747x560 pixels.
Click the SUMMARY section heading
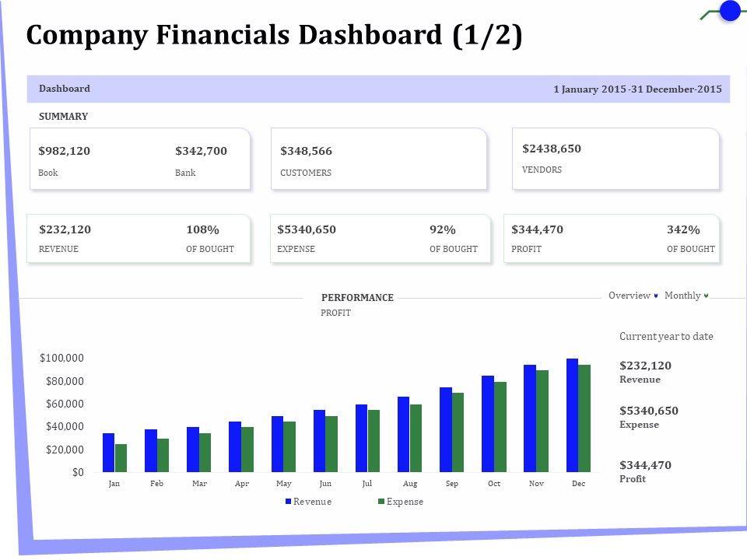pos(63,116)
